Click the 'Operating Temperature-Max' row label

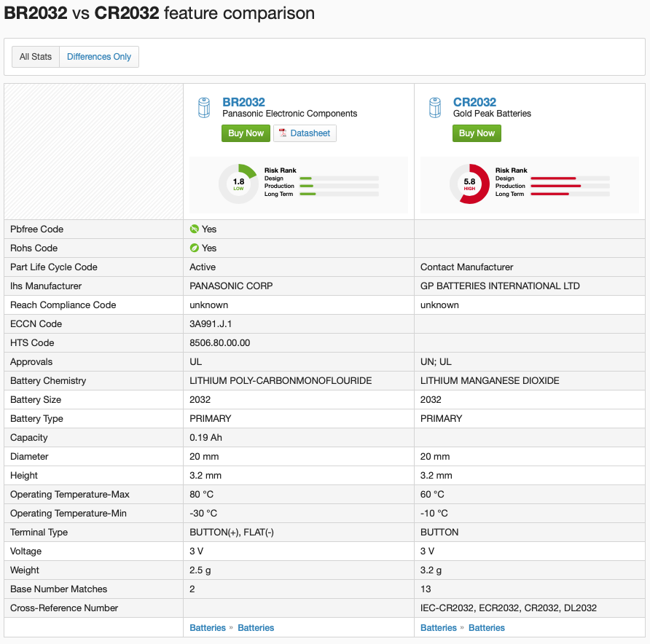(x=70, y=495)
